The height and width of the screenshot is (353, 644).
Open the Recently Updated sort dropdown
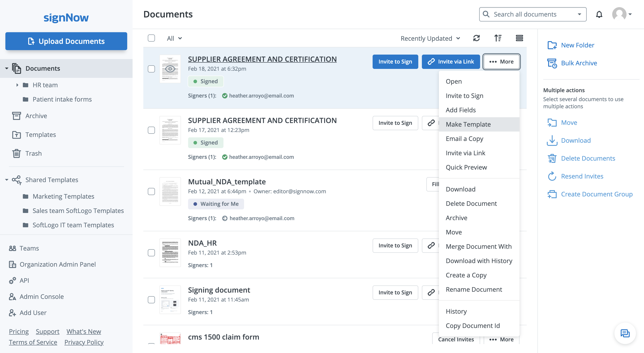pyautogui.click(x=430, y=38)
